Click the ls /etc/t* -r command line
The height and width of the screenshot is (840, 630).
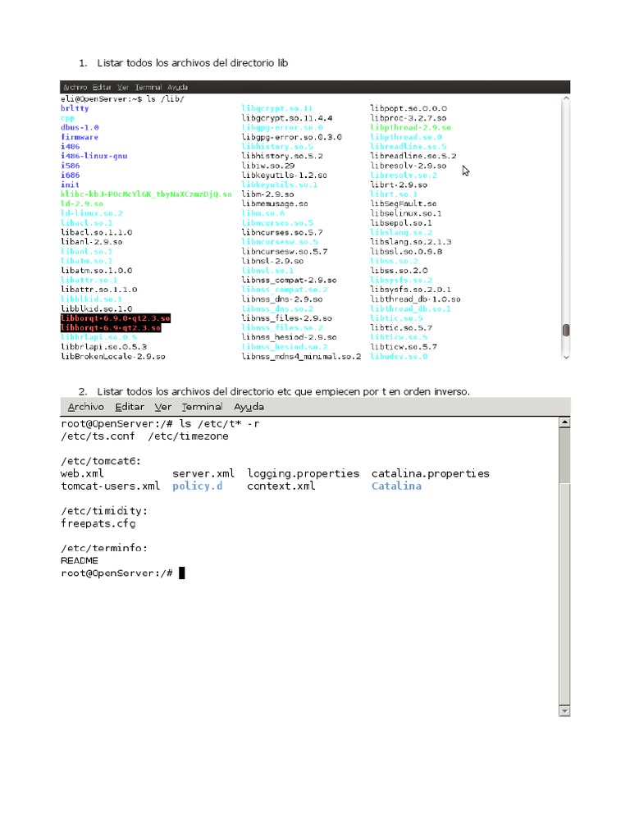[220, 424]
